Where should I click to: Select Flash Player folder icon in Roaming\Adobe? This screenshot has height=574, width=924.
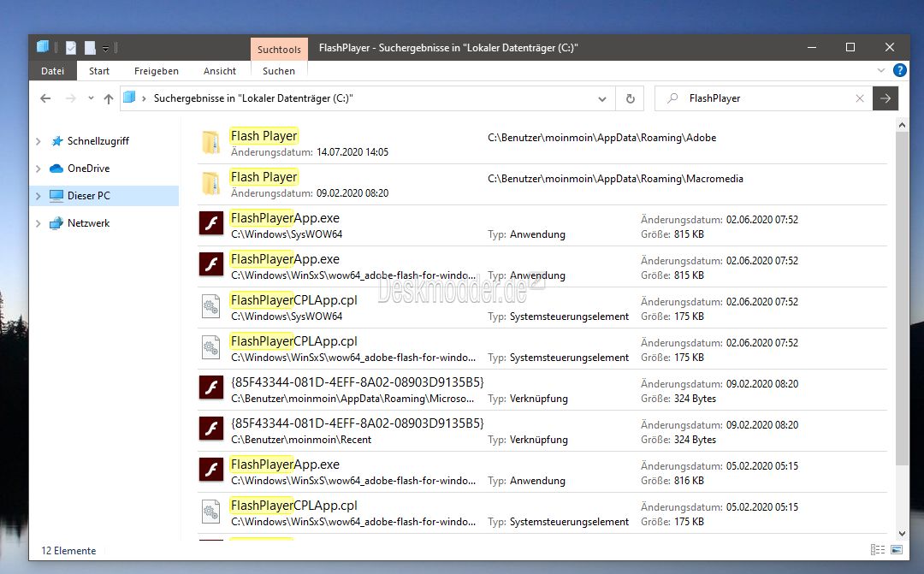[x=211, y=143]
